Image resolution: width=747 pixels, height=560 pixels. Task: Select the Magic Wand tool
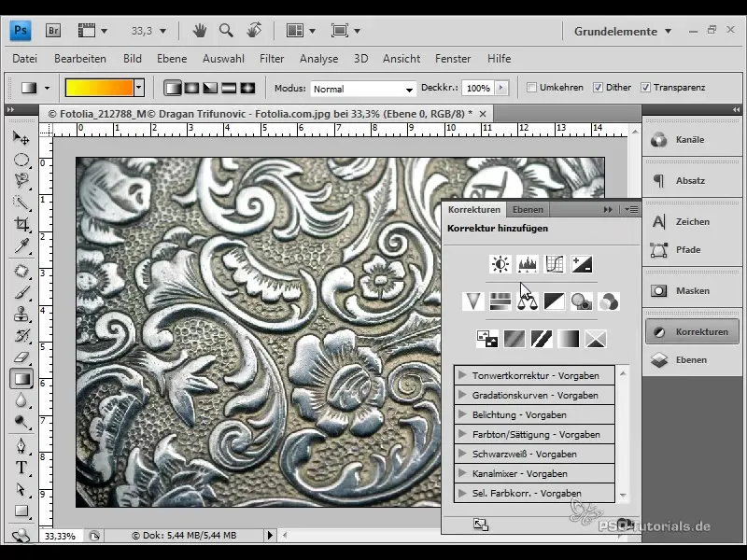coord(21,203)
